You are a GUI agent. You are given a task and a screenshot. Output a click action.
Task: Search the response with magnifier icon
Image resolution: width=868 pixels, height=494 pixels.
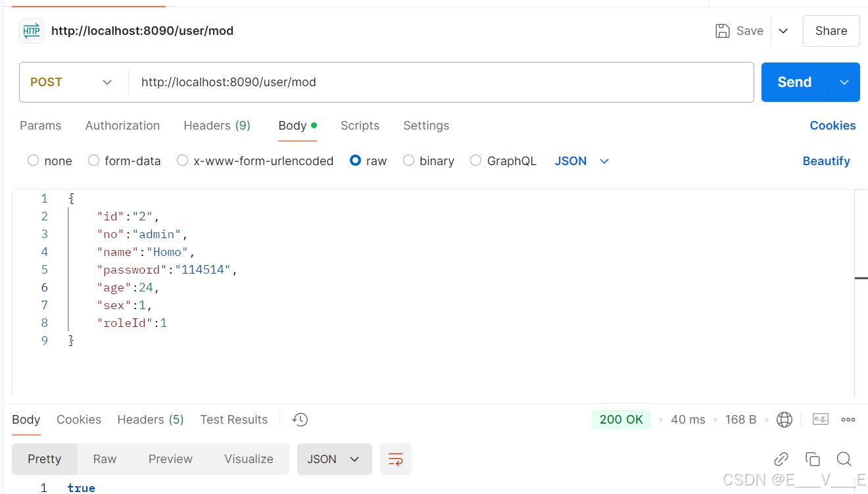click(x=844, y=459)
